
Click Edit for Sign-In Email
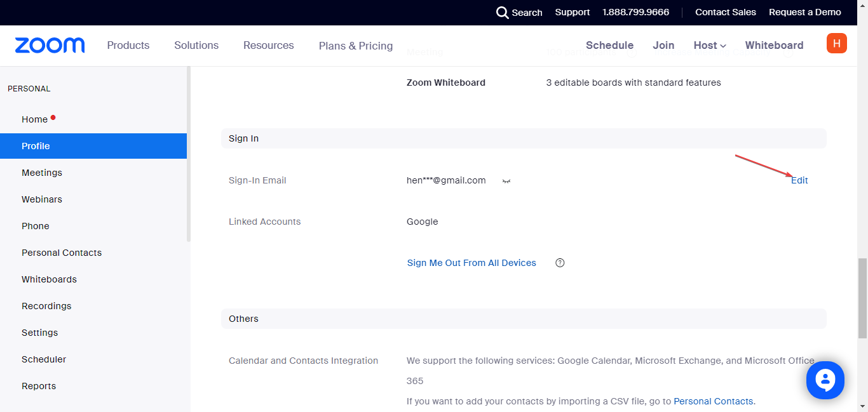tap(799, 180)
